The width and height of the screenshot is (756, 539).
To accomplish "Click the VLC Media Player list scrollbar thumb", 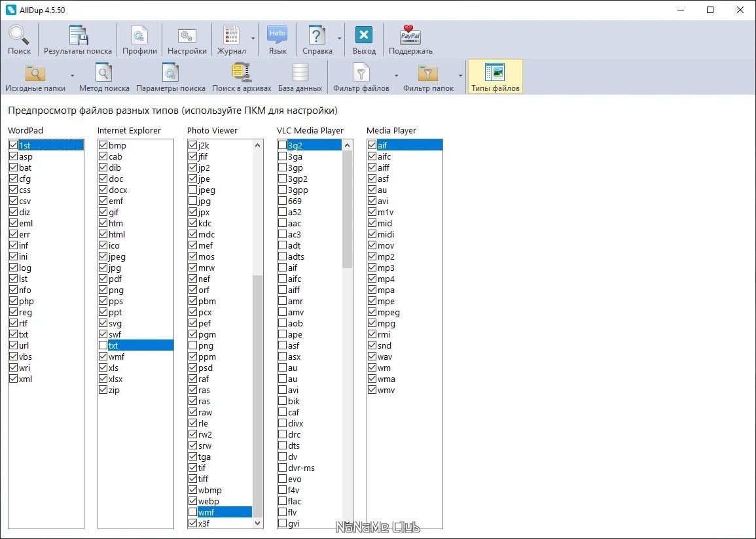I will click(x=347, y=209).
